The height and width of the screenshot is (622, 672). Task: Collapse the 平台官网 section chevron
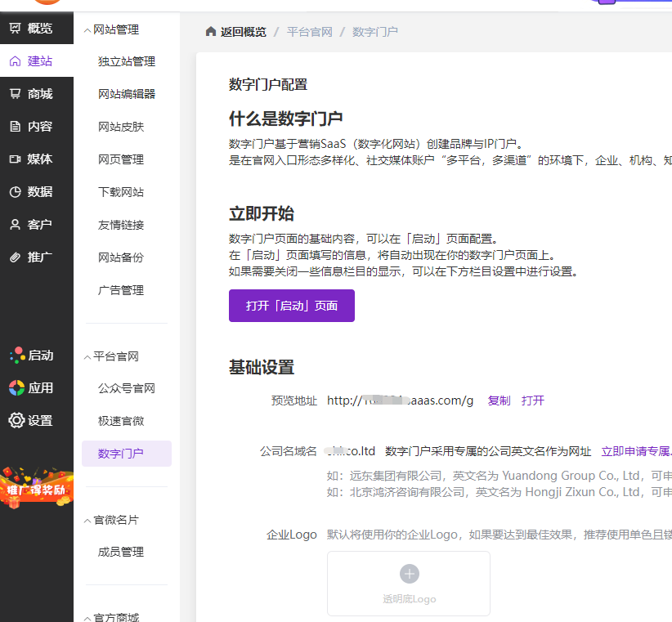point(87,357)
